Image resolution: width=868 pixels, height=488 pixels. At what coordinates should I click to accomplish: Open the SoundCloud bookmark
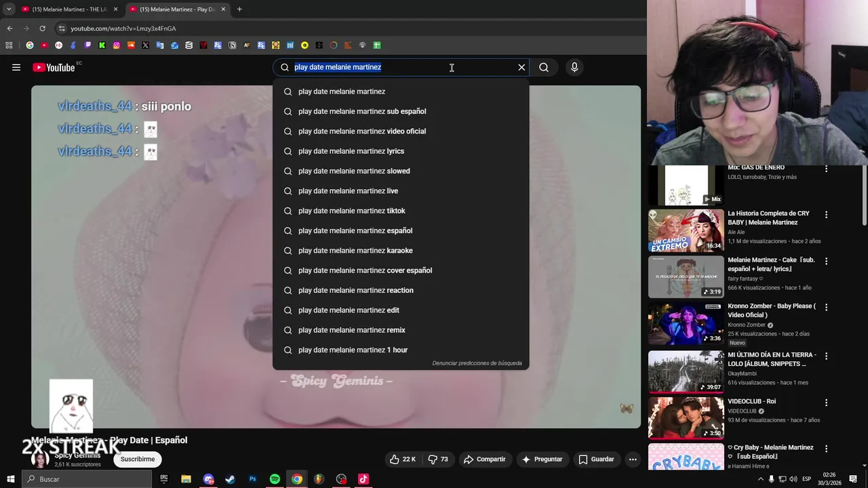(131, 45)
